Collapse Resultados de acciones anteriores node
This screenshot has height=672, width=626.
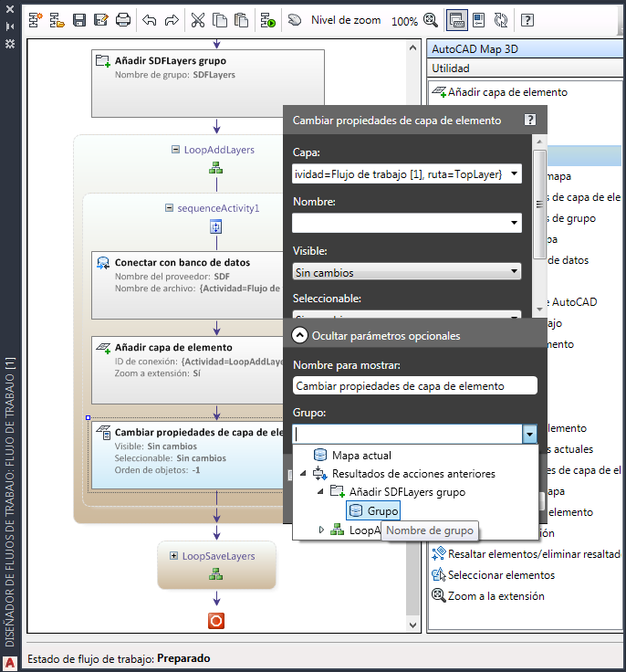click(303, 474)
